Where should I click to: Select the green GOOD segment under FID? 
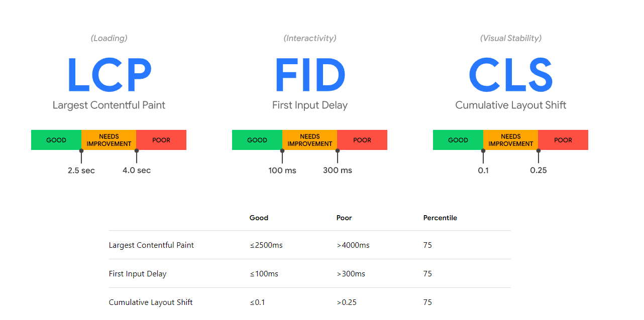click(x=257, y=140)
